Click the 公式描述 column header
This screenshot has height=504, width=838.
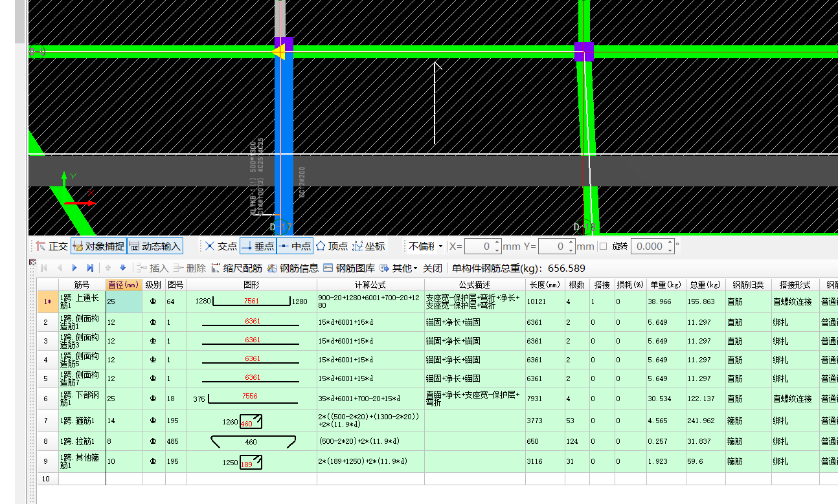(475, 285)
